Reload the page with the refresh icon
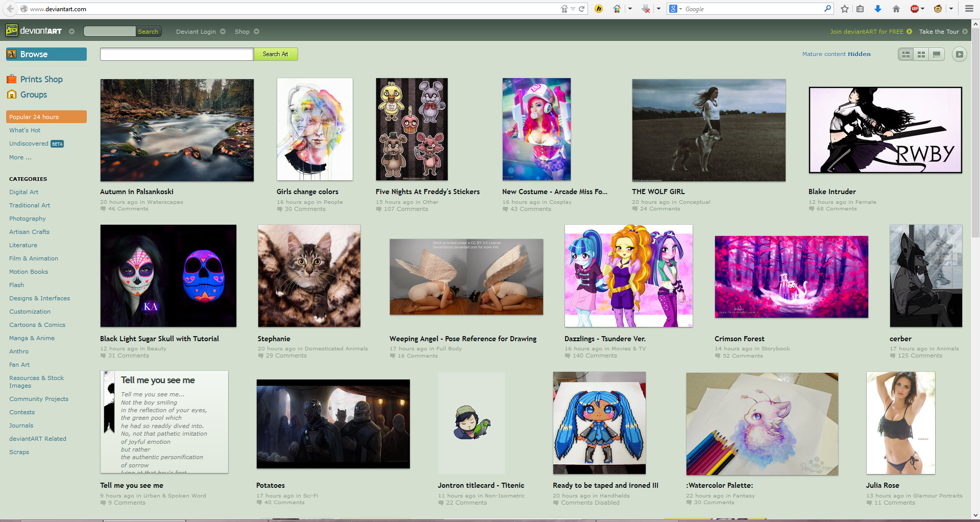Image resolution: width=980 pixels, height=522 pixels. [581, 9]
